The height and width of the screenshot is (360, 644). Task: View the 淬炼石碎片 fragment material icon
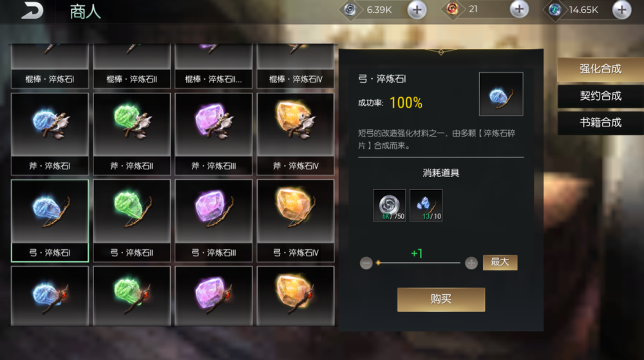coord(426,205)
